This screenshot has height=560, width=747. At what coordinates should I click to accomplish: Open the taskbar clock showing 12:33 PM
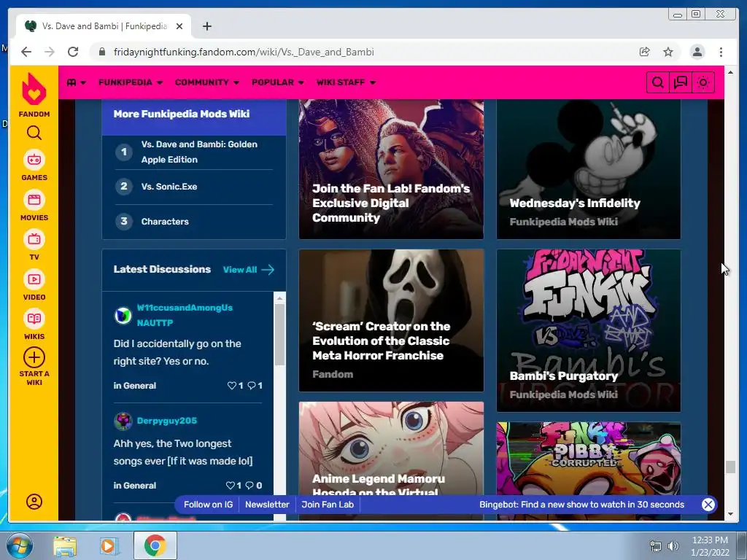pos(710,545)
